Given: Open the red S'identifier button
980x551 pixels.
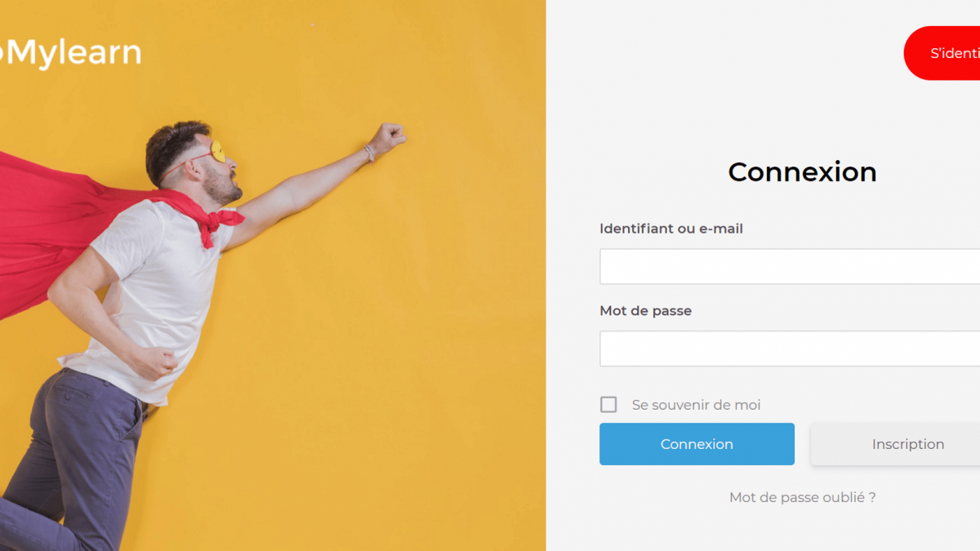Looking at the screenshot, I should coord(943,53).
